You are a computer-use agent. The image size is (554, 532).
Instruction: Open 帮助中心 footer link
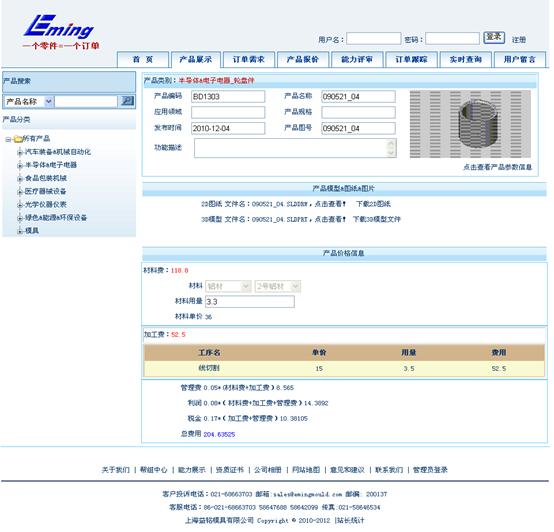coord(154,470)
